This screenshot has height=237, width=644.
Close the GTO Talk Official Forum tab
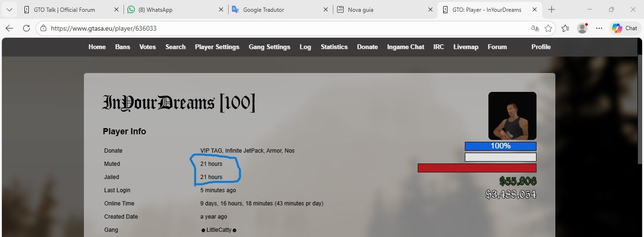click(116, 9)
